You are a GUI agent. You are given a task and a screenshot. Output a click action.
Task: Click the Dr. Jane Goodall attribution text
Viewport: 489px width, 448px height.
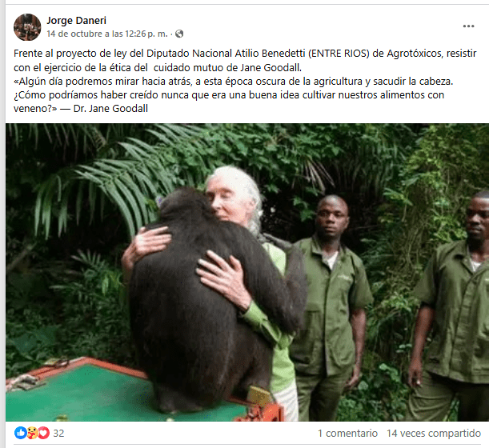[110, 109]
